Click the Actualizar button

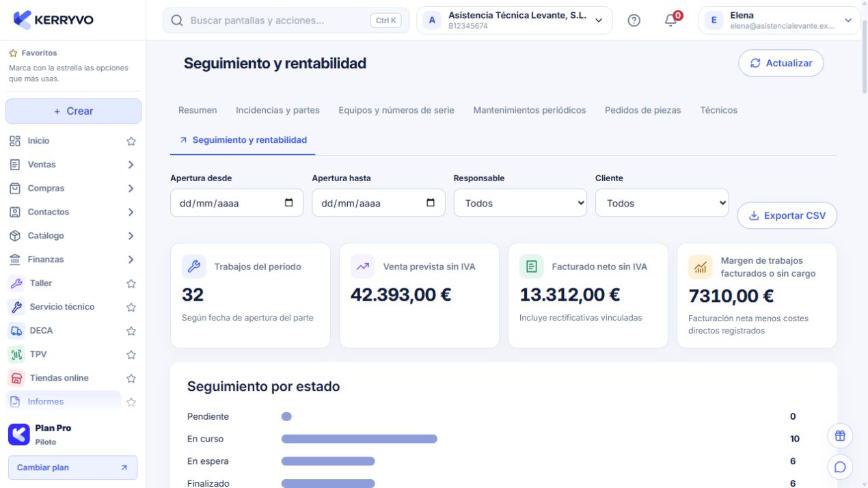point(781,63)
